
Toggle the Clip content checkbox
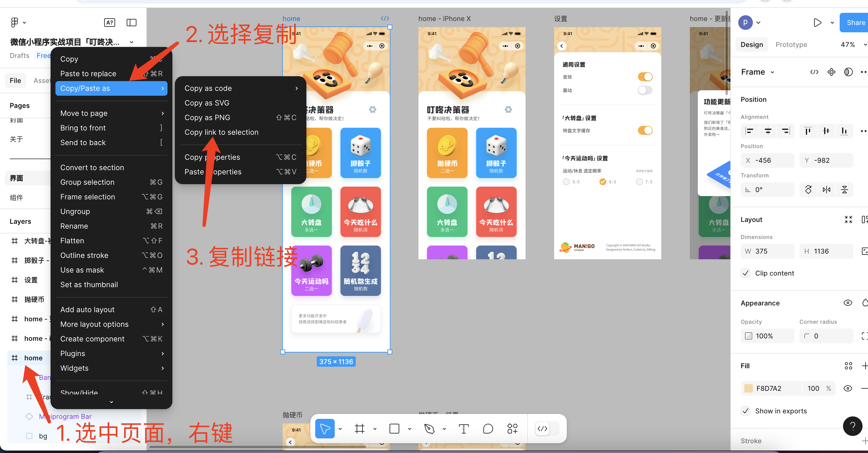pos(746,273)
